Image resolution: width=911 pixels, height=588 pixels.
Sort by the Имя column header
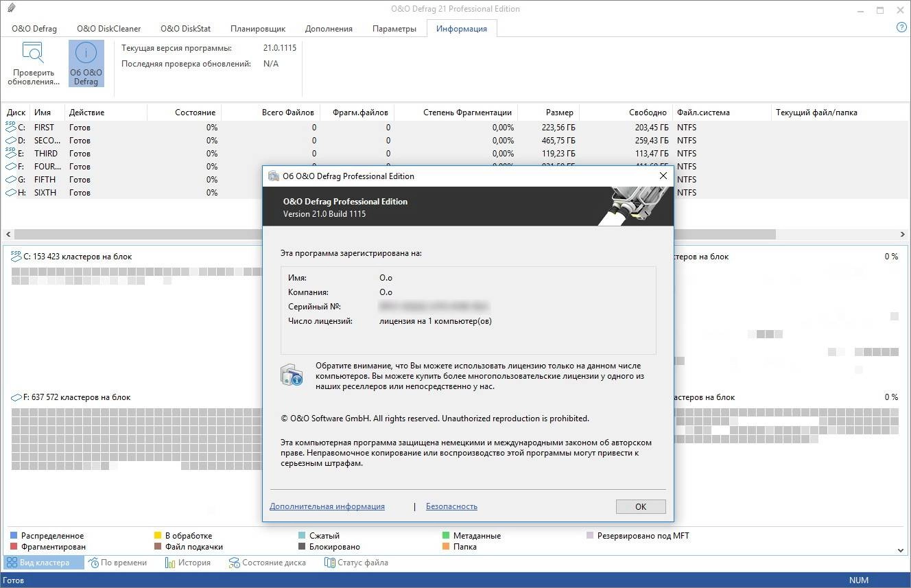click(x=47, y=113)
